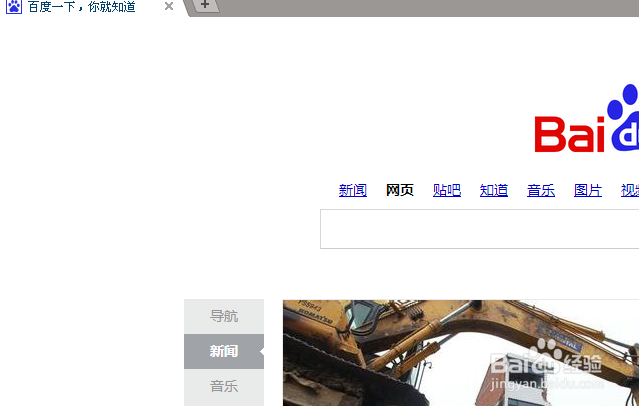Click the Baidu paw favicon in the tab
639x406 pixels.
coord(13,6)
